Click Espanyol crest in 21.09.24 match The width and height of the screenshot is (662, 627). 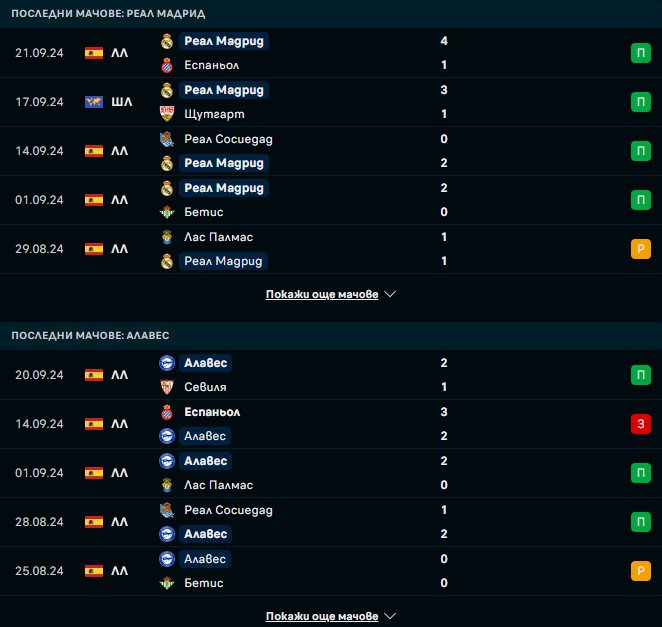coord(167,65)
